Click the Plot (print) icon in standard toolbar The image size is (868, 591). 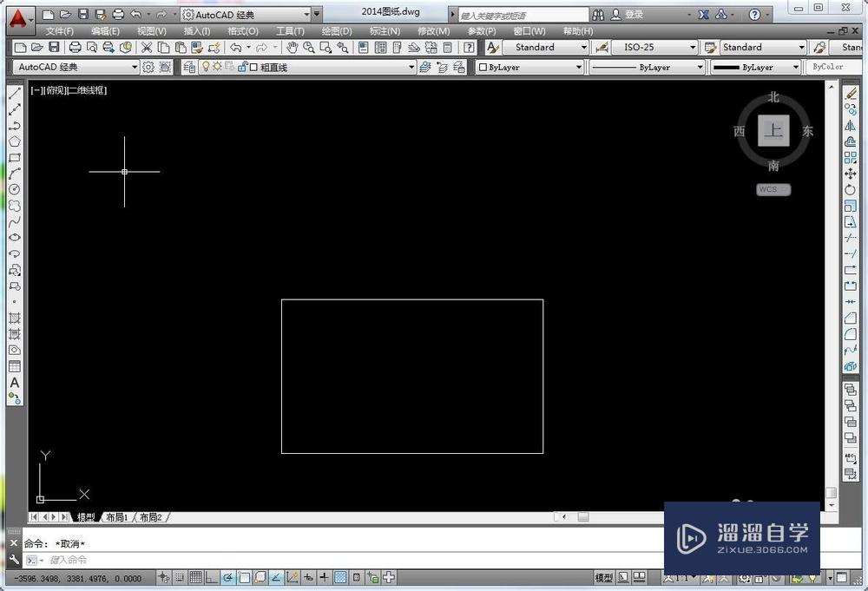pos(76,48)
